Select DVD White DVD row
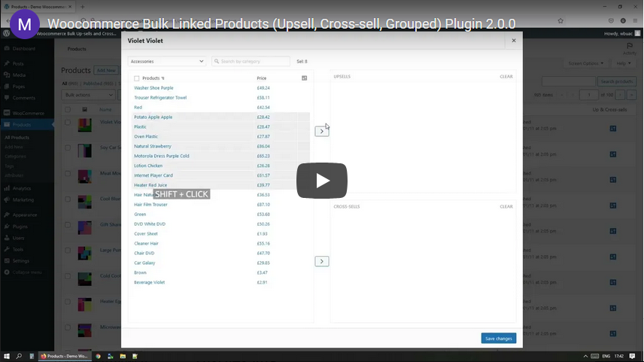The height and width of the screenshot is (362, 644). coord(221,224)
